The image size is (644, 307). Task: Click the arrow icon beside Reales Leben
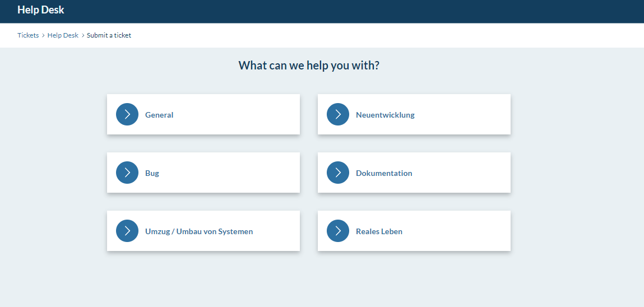338,231
